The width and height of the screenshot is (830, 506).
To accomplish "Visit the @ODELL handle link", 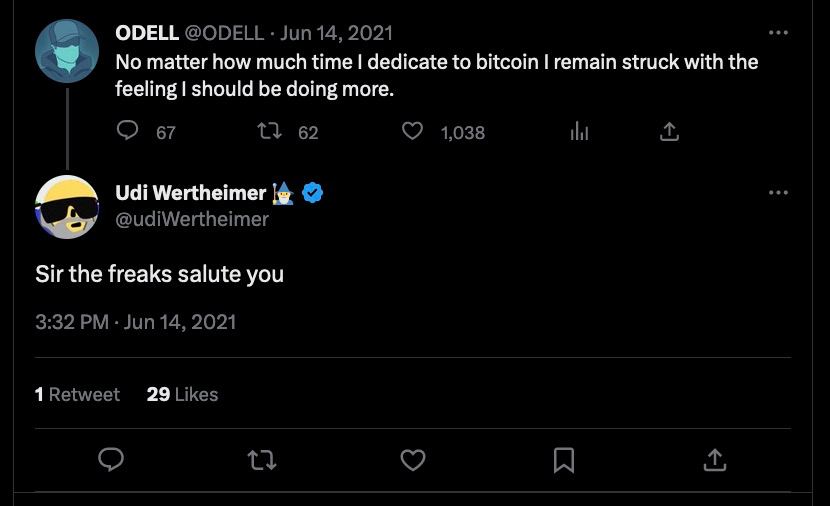I will pos(224,33).
